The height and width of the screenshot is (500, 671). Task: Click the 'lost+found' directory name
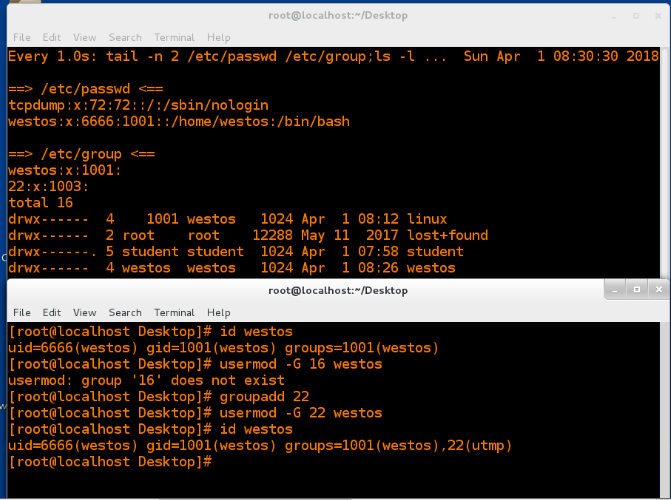(447, 235)
